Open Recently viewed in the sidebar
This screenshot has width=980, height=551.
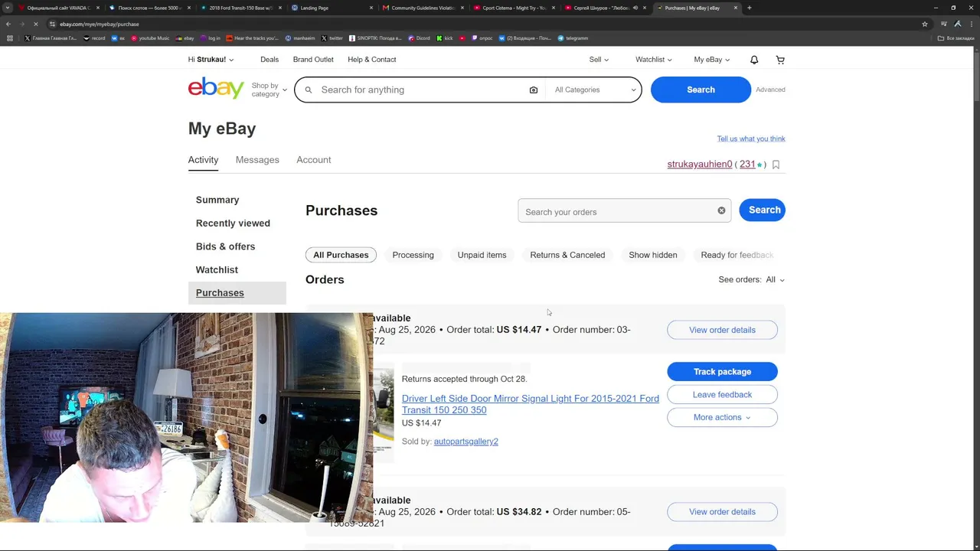[x=233, y=223]
